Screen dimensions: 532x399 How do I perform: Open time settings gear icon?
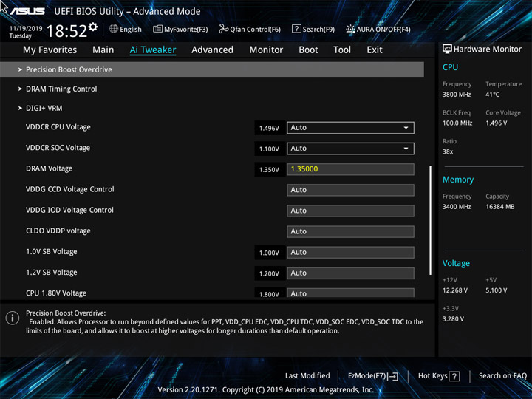coord(93,27)
